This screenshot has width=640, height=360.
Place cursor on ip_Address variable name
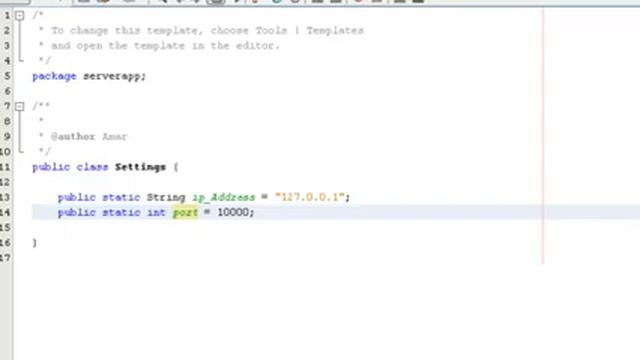[x=224, y=198]
